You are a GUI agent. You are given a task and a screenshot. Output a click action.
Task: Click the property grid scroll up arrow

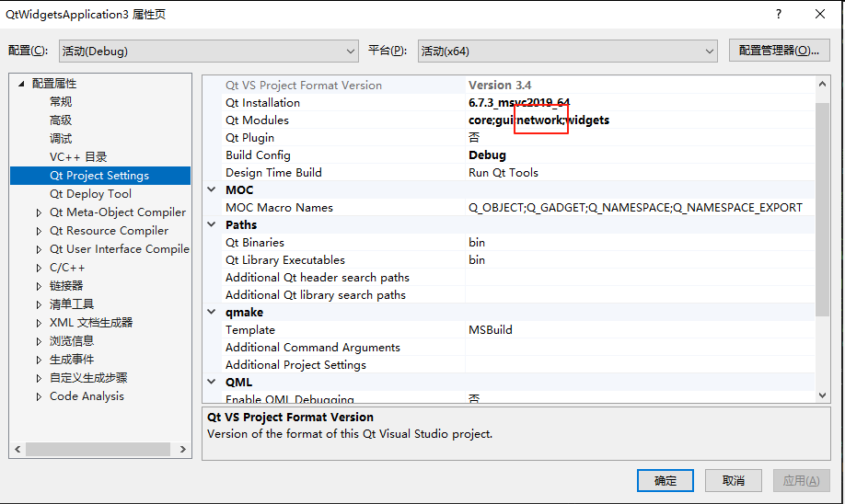pyautogui.click(x=822, y=84)
